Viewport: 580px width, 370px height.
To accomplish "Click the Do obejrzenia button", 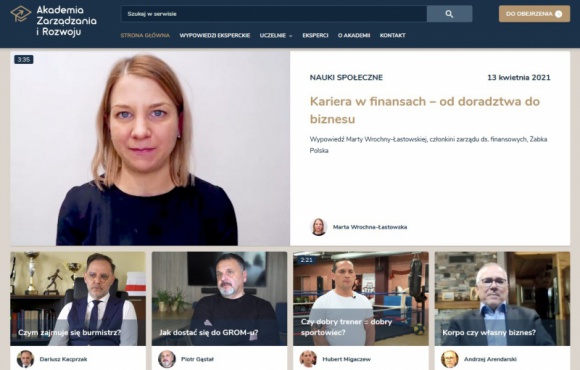I will [534, 14].
